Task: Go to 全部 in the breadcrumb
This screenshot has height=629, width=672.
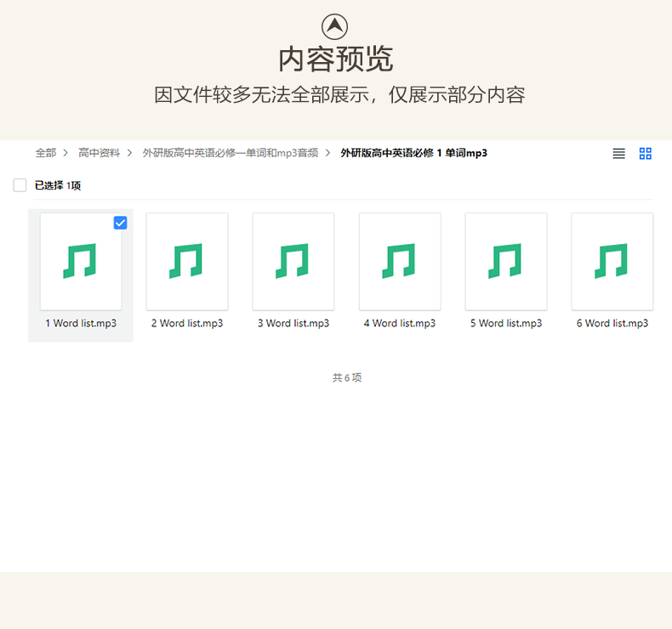Action: click(x=46, y=153)
